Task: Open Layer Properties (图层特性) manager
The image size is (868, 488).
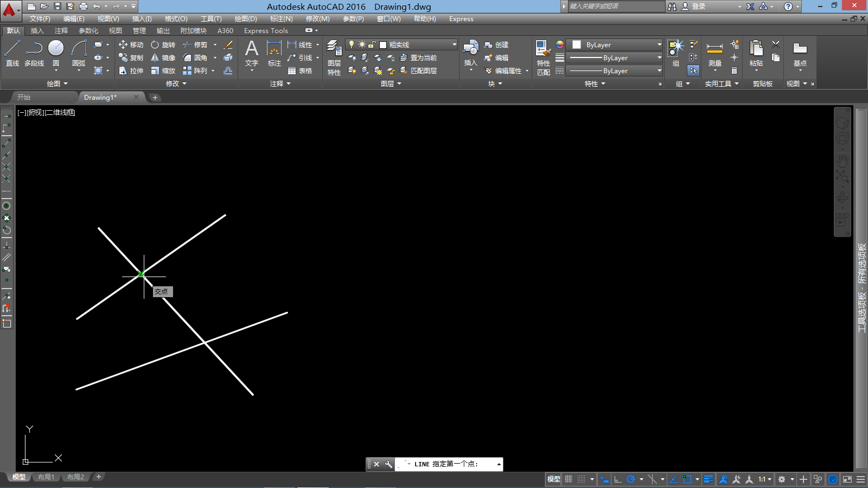Action: [334, 57]
